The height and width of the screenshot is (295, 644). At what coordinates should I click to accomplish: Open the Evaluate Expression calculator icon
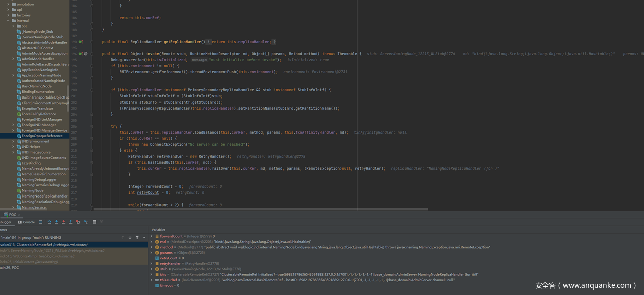[94, 222]
